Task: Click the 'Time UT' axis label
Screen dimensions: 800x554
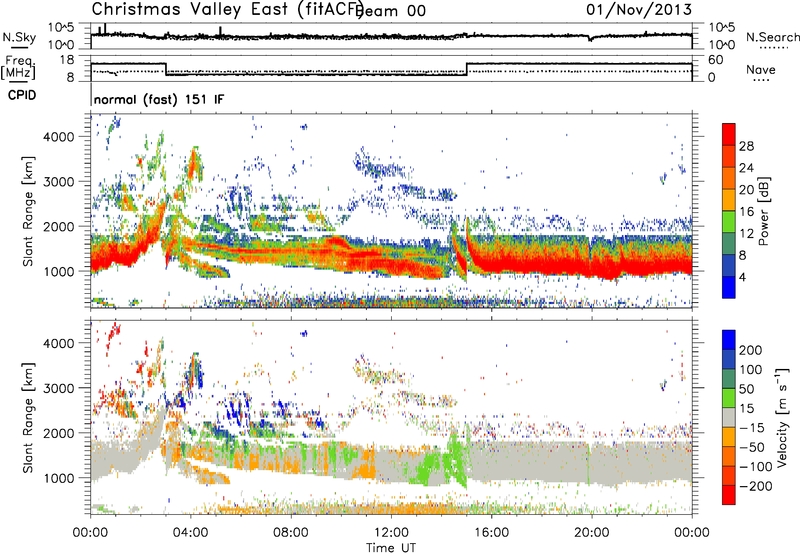Action: pyautogui.click(x=391, y=547)
